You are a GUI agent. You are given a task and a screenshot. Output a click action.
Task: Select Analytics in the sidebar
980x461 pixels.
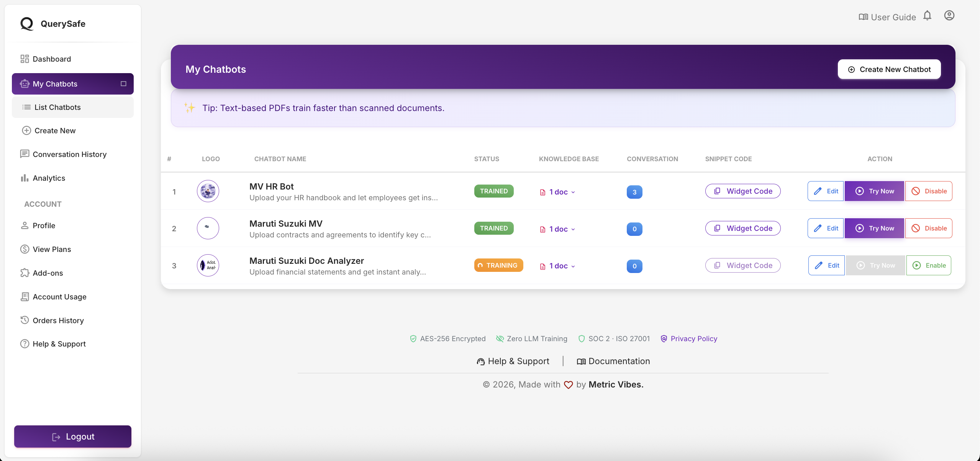(x=49, y=178)
